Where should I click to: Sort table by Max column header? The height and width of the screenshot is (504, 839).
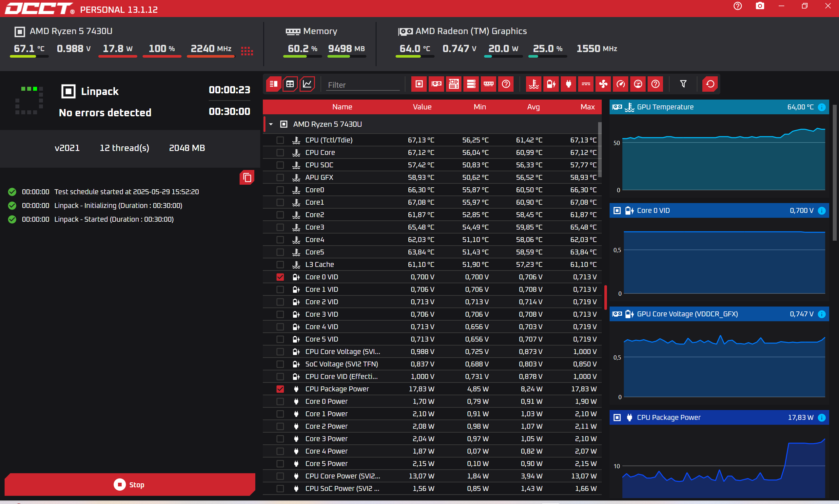click(x=588, y=107)
